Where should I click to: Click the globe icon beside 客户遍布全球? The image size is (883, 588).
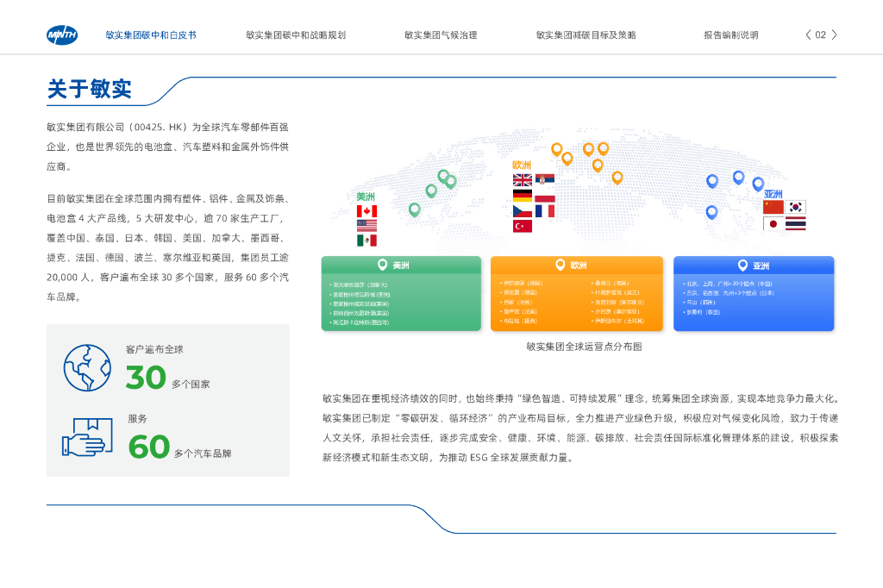tap(87, 368)
